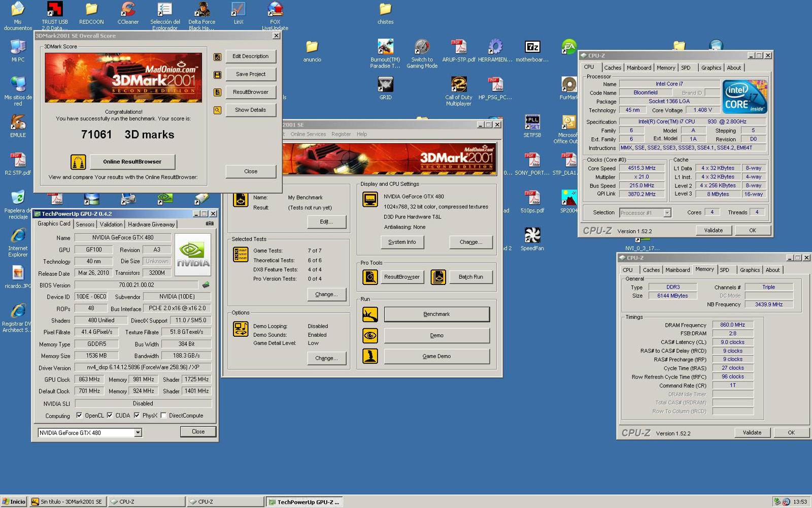The image size is (812, 508).
Task: Click the Close button in GPU-Z
Action: (198, 432)
